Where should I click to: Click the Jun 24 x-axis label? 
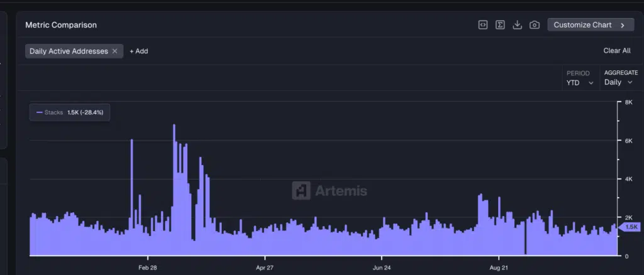click(382, 267)
